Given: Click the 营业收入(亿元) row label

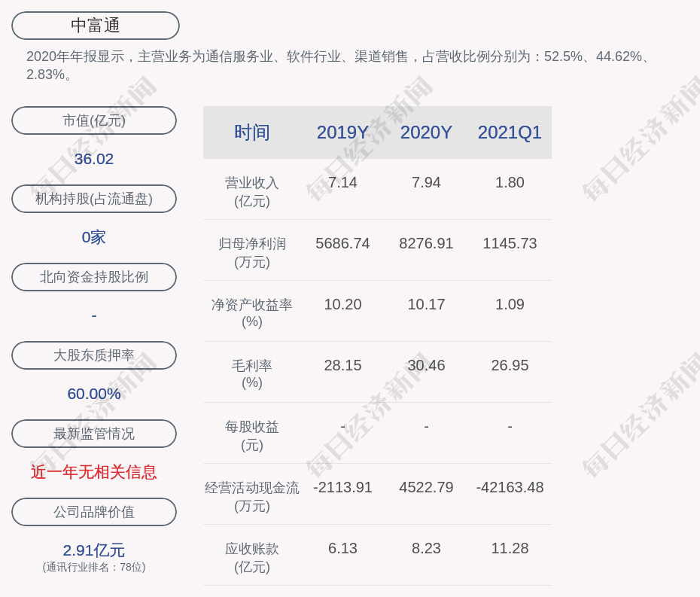Looking at the screenshot, I should coord(252,191).
